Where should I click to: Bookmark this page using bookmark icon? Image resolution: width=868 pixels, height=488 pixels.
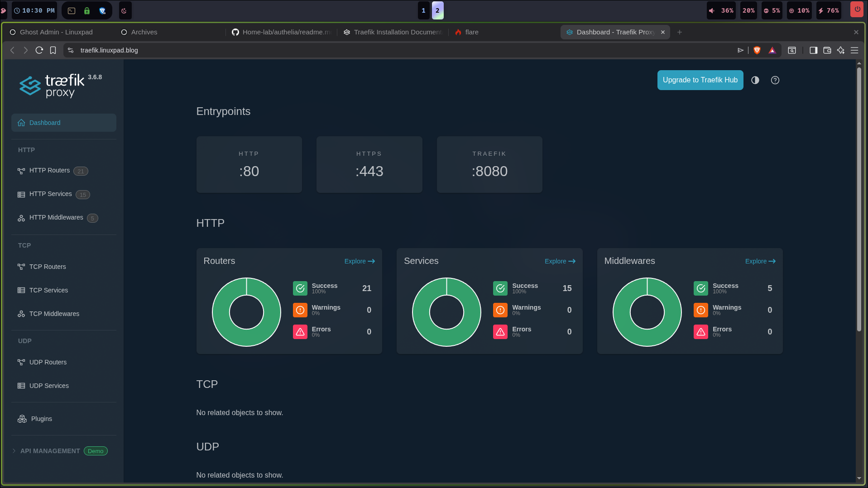(x=53, y=50)
